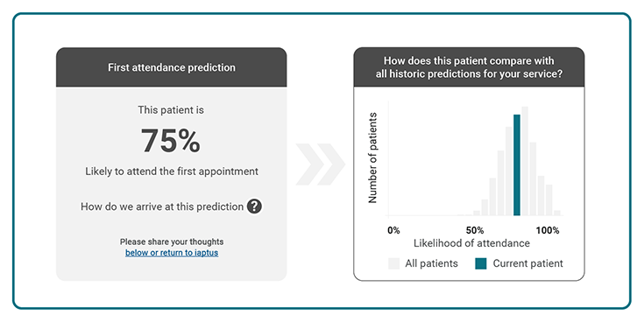Open the 'below or return to iaptus' link

click(172, 253)
